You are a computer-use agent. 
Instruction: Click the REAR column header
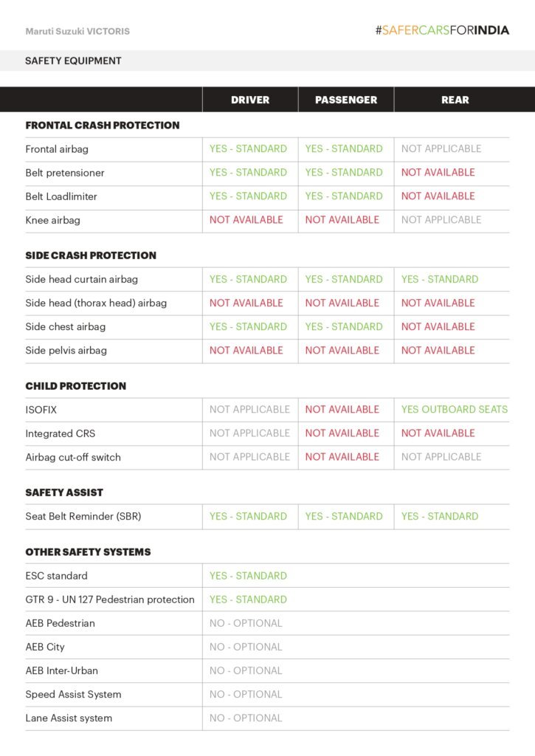[x=455, y=100]
